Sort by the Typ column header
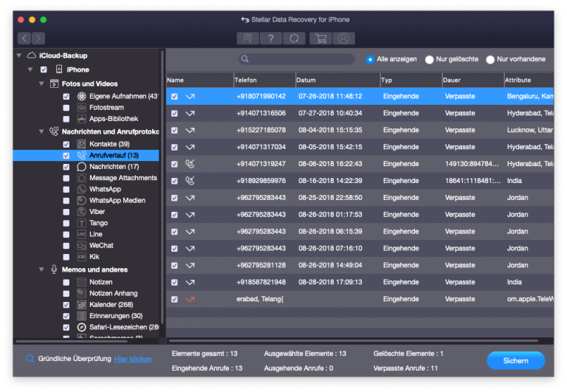 click(411, 80)
